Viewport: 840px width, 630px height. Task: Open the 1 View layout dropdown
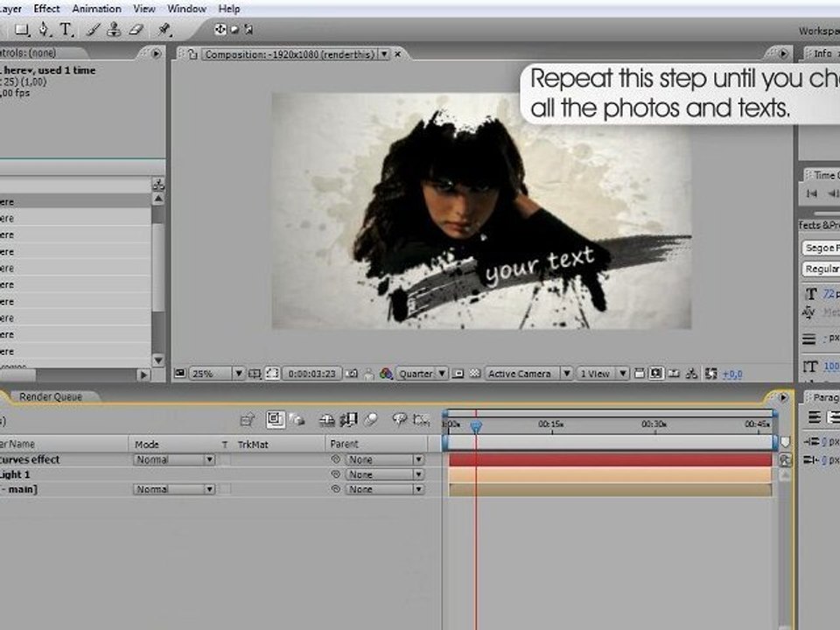tap(603, 374)
